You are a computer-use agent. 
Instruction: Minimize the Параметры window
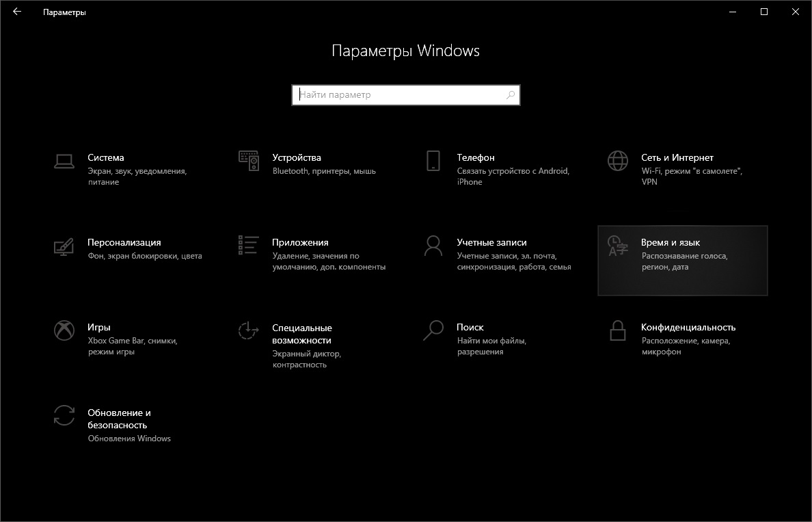(x=733, y=12)
